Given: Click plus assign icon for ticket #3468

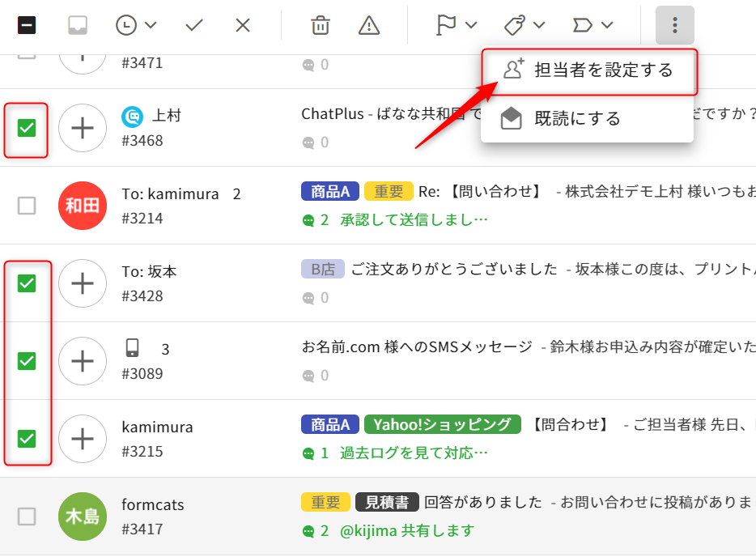Looking at the screenshot, I should (83, 128).
